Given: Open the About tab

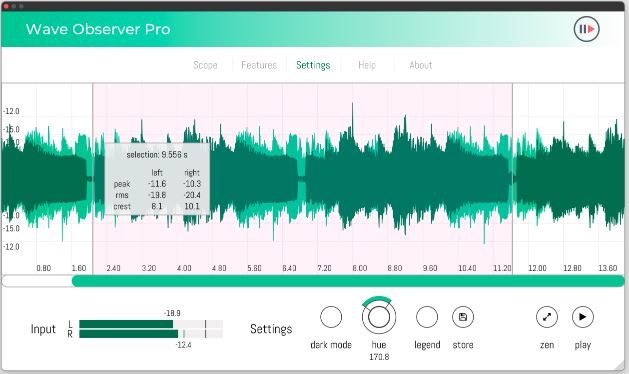Looking at the screenshot, I should tap(421, 65).
